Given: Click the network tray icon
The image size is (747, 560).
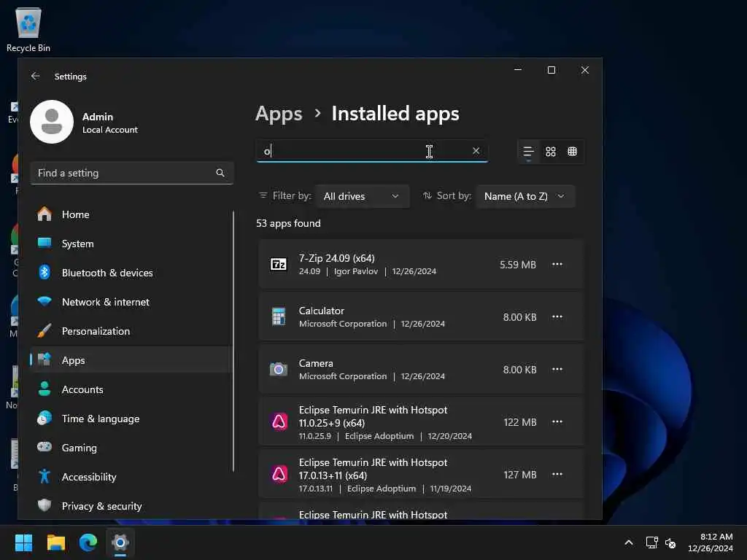Looking at the screenshot, I should tap(651, 542).
